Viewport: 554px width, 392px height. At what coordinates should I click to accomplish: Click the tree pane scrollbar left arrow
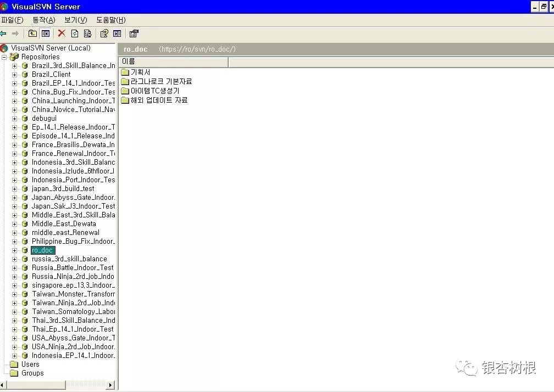pyautogui.click(x=3, y=385)
